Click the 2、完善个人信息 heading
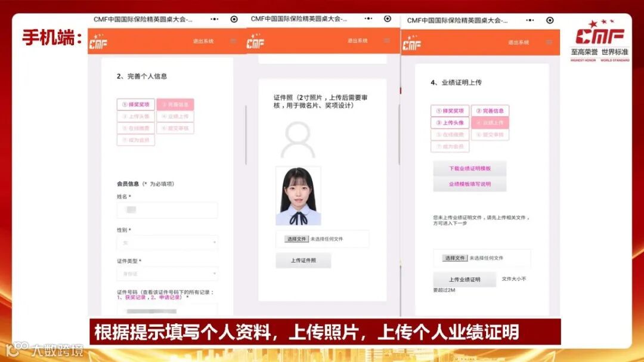 (x=142, y=76)
